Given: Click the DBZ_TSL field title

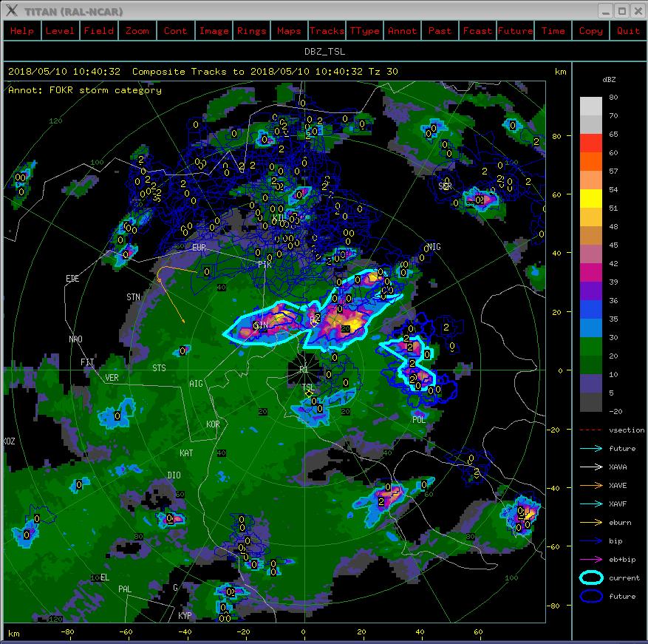Looking at the screenshot, I should coord(324,52).
